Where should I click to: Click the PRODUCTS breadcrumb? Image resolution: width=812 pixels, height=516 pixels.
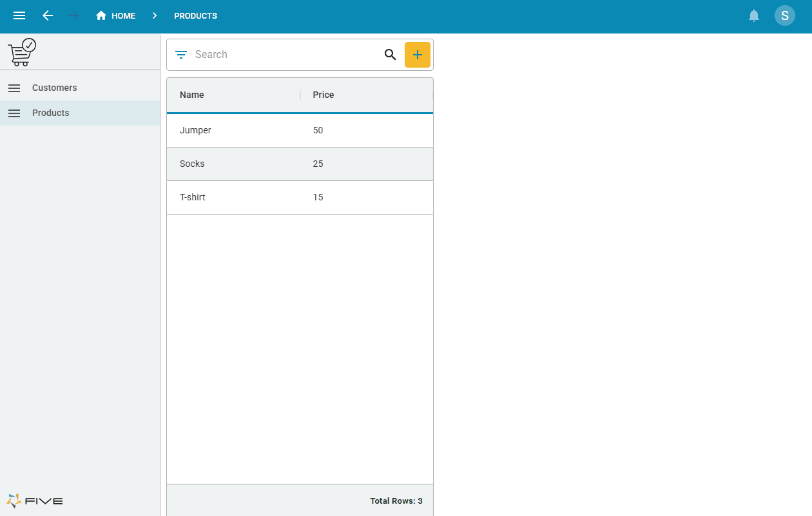tap(195, 15)
